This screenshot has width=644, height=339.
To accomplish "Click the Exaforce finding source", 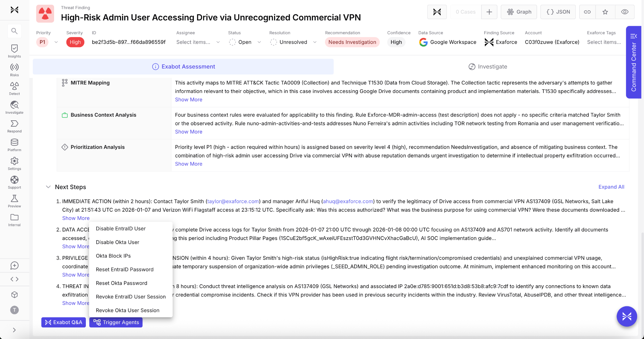I will 501,42.
